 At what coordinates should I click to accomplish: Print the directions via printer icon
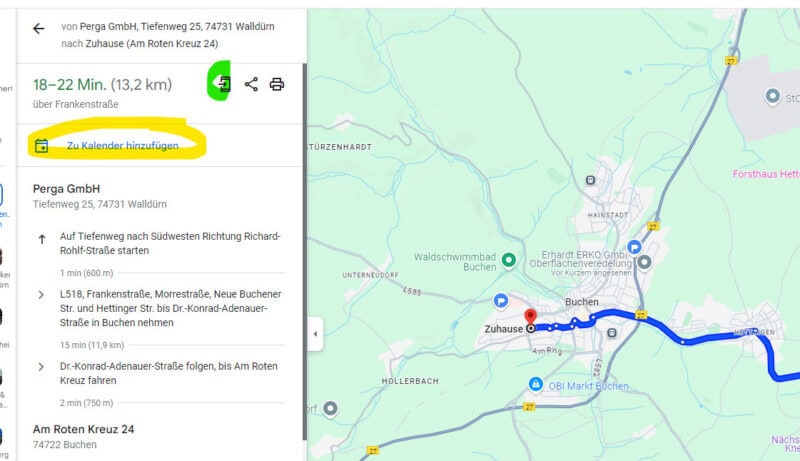[277, 84]
